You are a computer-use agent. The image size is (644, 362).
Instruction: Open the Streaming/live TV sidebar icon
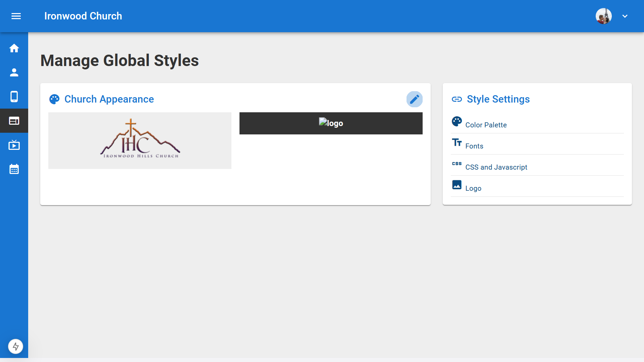[14, 145]
